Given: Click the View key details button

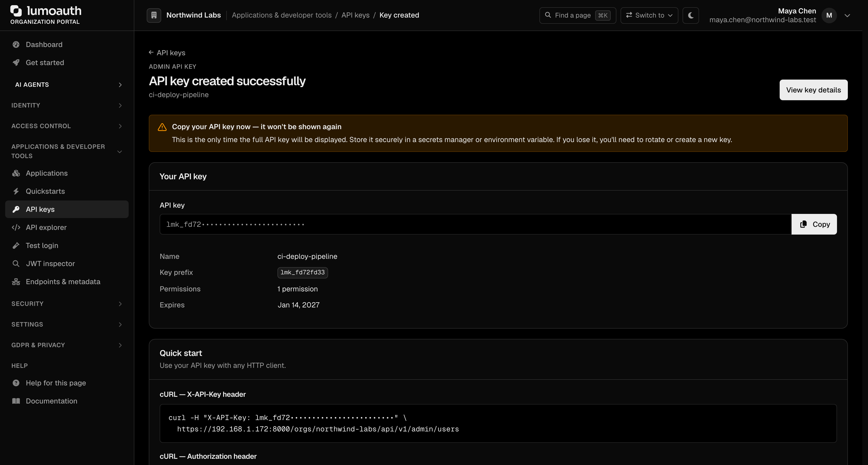Looking at the screenshot, I should (x=813, y=90).
